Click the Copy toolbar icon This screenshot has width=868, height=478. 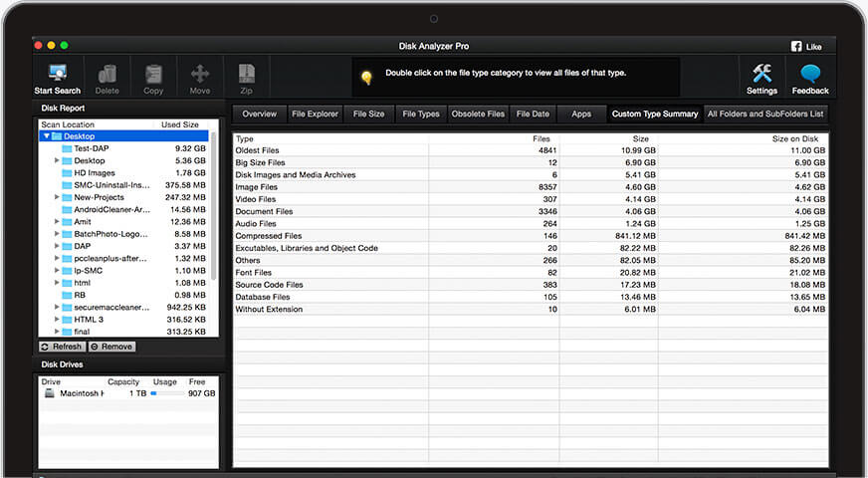tap(153, 74)
